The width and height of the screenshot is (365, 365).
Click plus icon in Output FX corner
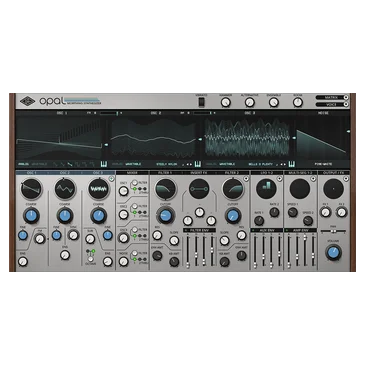click(x=346, y=179)
